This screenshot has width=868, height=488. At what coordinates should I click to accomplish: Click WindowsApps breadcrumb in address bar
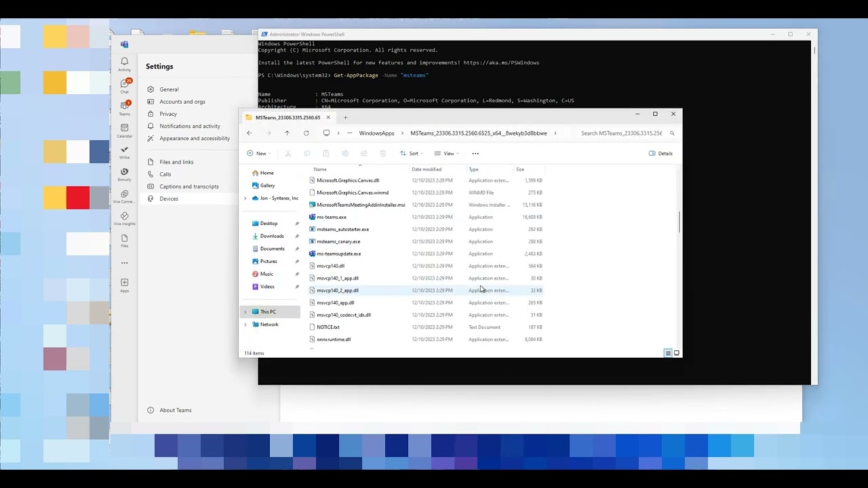(376, 133)
